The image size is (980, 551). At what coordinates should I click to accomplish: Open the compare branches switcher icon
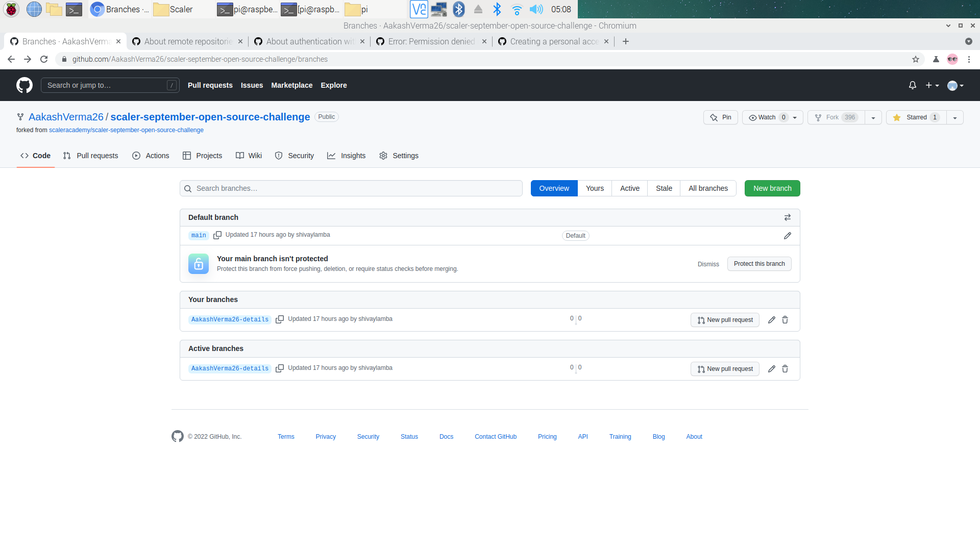788,217
